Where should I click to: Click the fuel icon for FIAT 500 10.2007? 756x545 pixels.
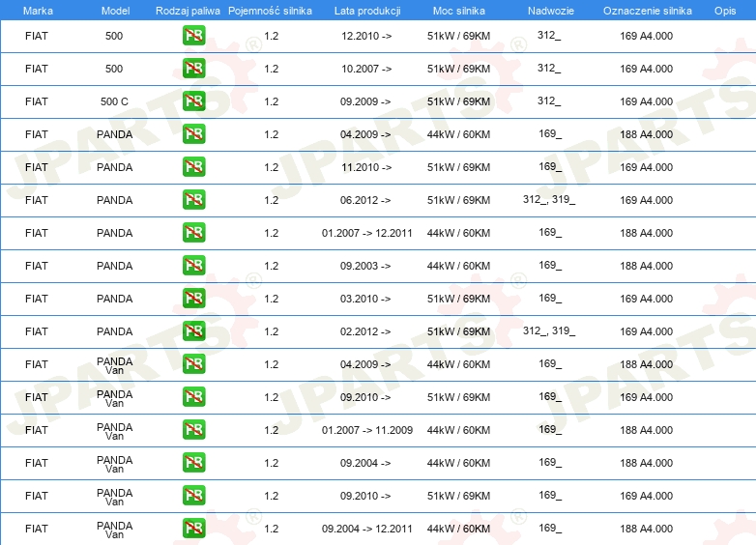(x=193, y=69)
